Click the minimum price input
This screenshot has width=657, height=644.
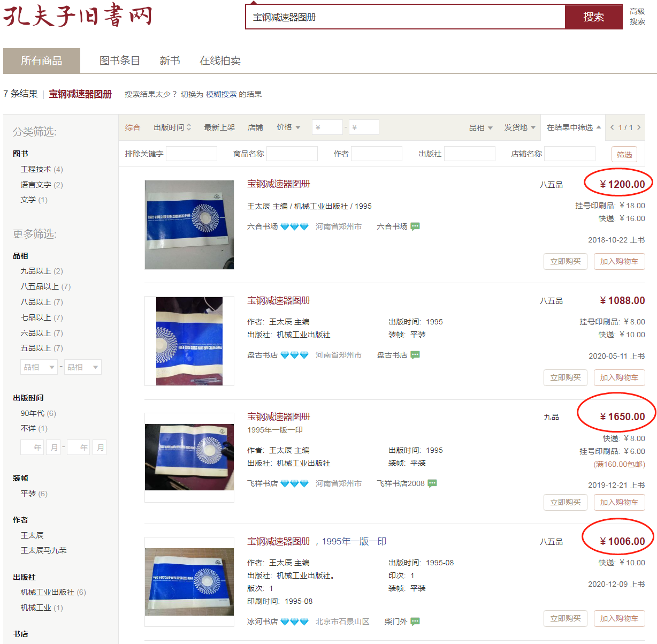click(327, 127)
